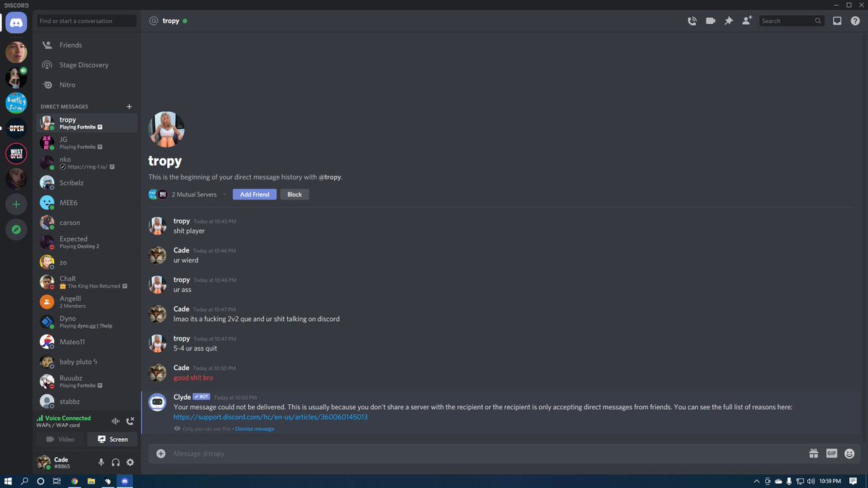Click Cade's user panel avatar
Viewport: 868px width, 488px height.
[44, 462]
